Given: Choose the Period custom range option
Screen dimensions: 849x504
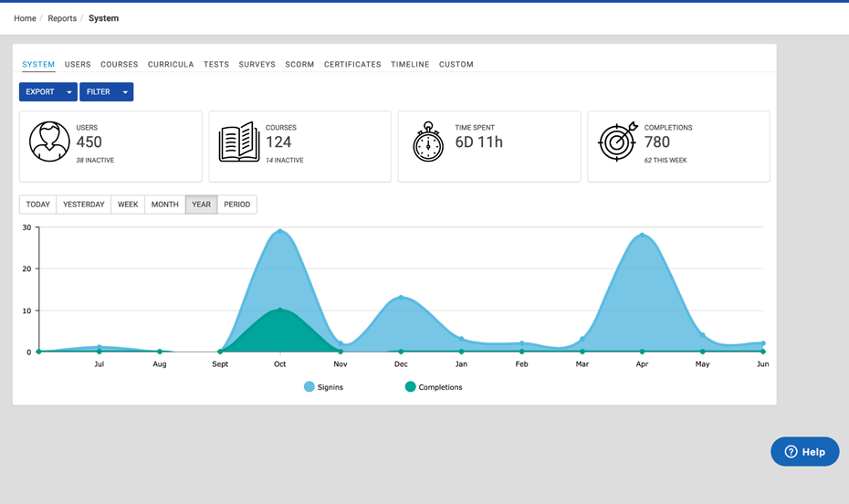Looking at the screenshot, I should (236, 205).
